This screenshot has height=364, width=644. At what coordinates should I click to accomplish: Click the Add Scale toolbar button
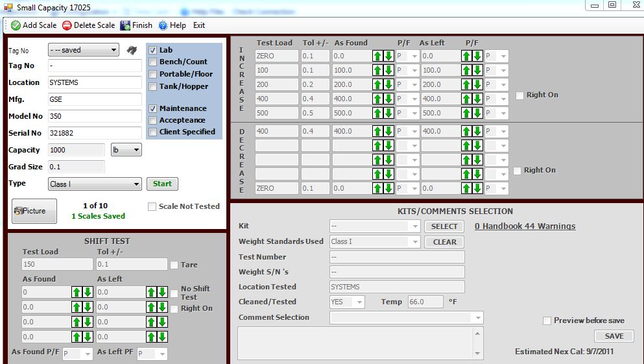click(34, 25)
